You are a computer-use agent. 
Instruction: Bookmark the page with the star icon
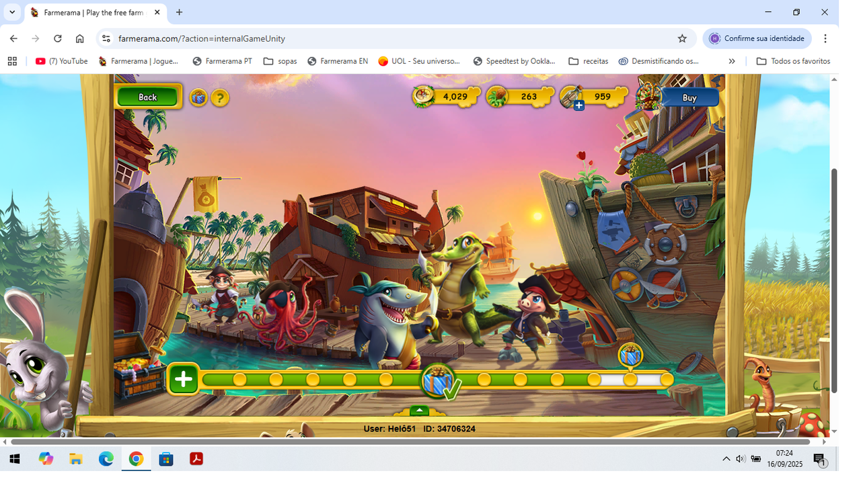point(682,38)
